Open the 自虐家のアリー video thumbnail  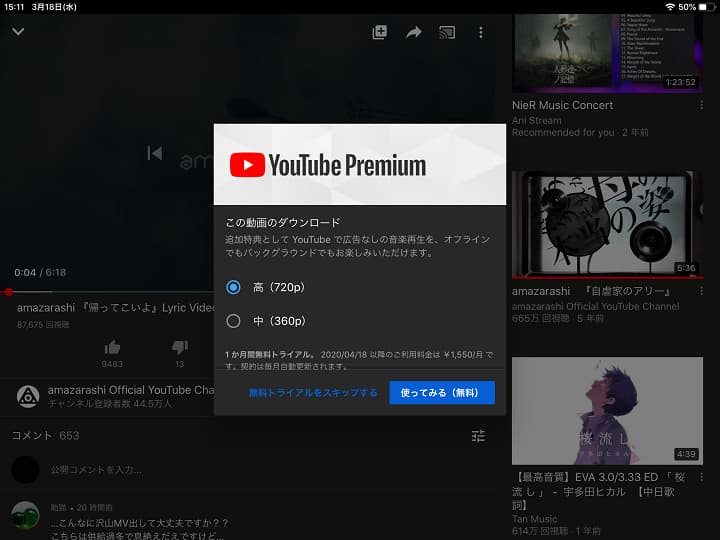tap(607, 225)
